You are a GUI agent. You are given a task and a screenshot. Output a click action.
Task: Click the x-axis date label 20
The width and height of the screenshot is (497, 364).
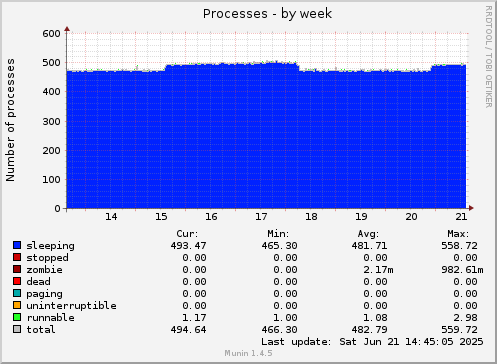click(x=411, y=217)
